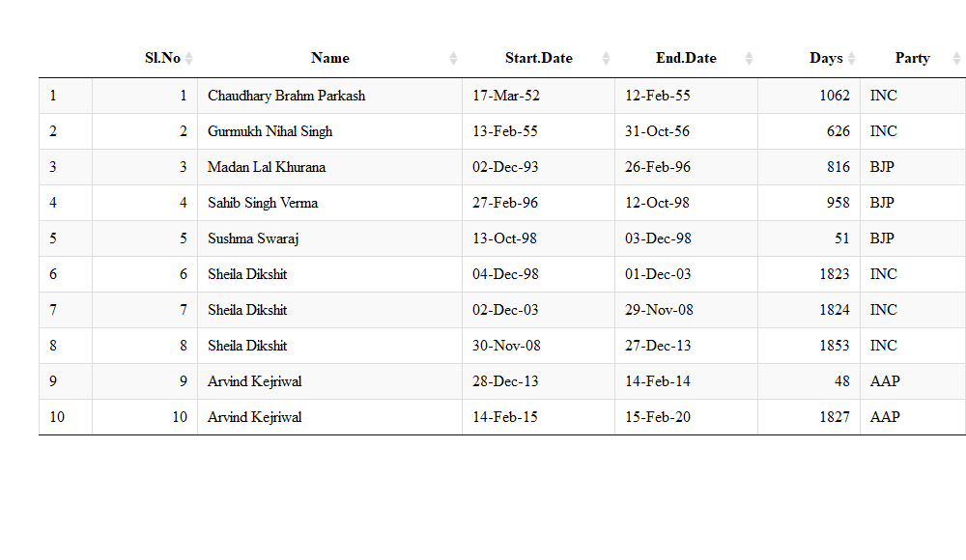Click the 28-Dec-13 start date cell
This screenshot has width=966, height=560.
(505, 381)
